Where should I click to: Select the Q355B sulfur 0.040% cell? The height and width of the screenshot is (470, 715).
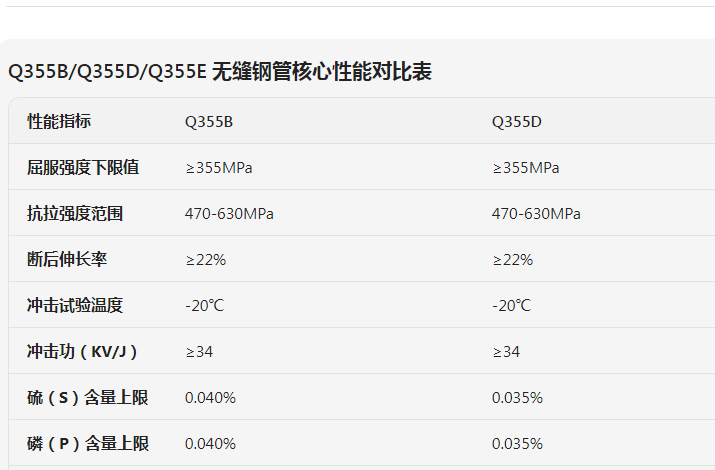click(210, 398)
